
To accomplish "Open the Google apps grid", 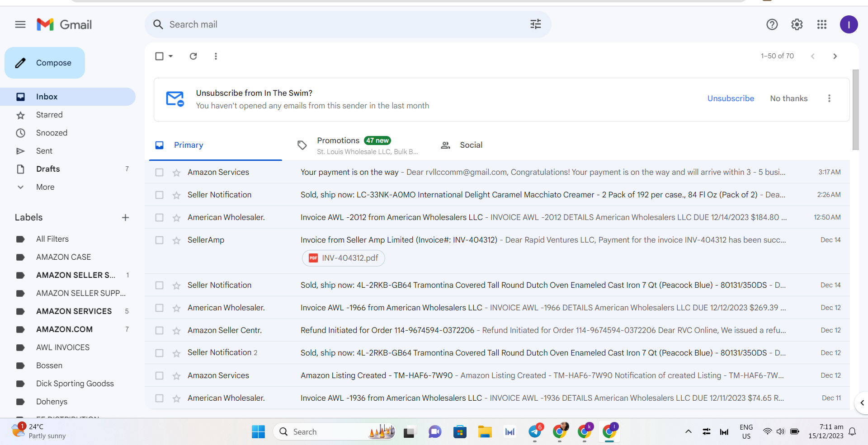I will pos(822,24).
